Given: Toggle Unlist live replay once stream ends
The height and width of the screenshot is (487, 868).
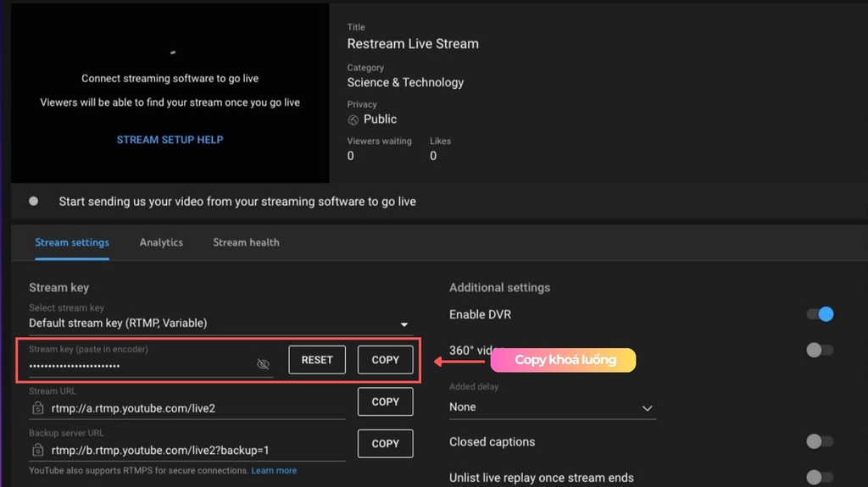Looking at the screenshot, I should click(820, 477).
